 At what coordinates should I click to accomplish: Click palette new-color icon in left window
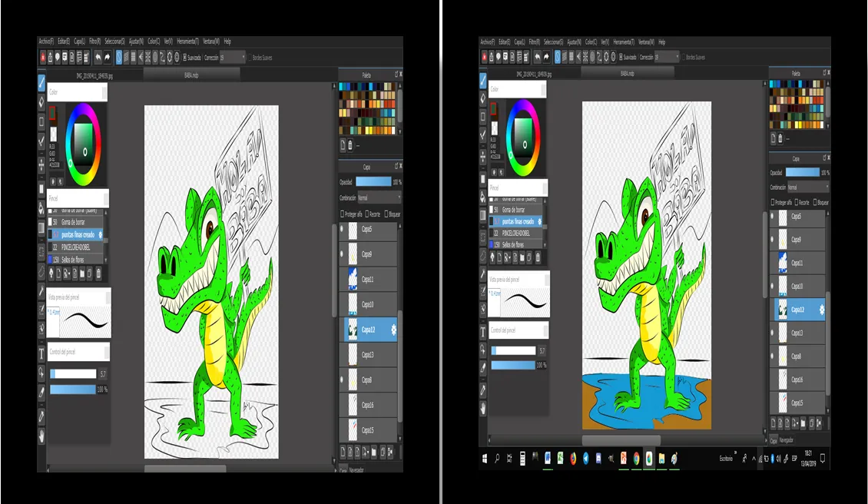[x=343, y=145]
